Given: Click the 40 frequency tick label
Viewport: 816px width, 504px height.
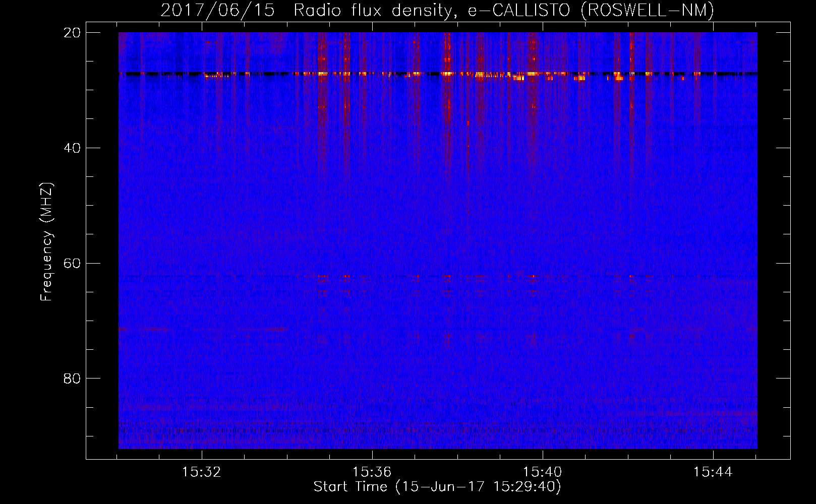Looking at the screenshot, I should pos(73,148).
